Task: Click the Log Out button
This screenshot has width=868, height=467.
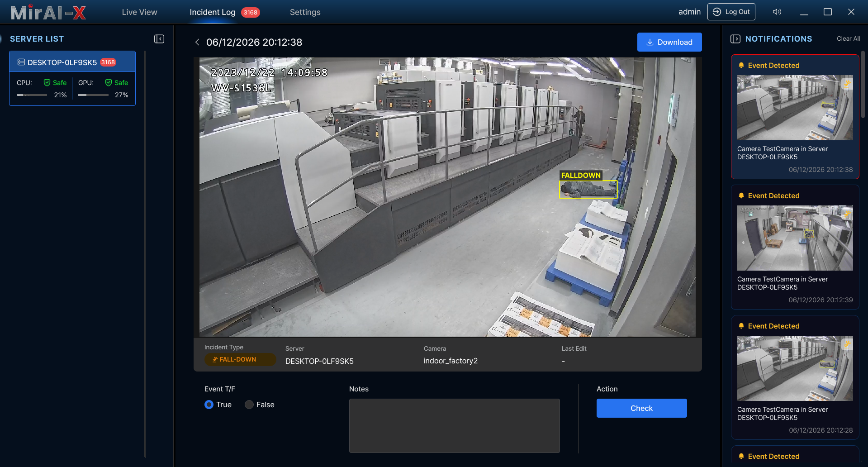Action: click(x=731, y=12)
